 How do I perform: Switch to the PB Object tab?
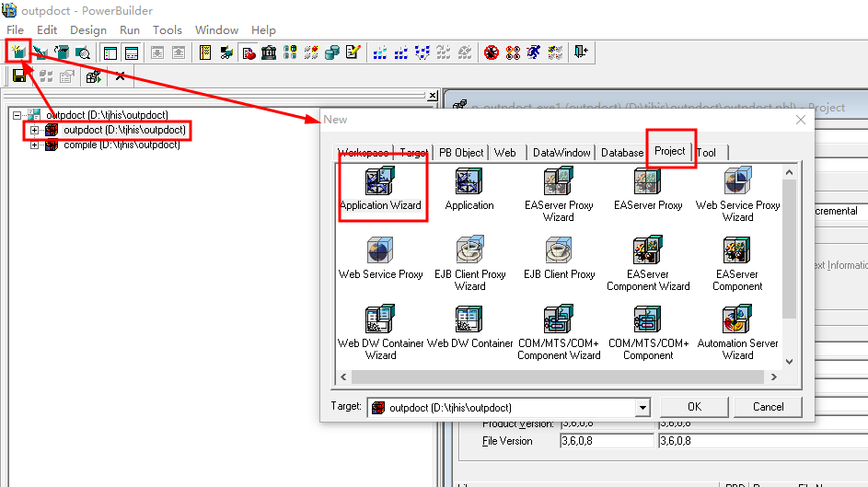[461, 153]
